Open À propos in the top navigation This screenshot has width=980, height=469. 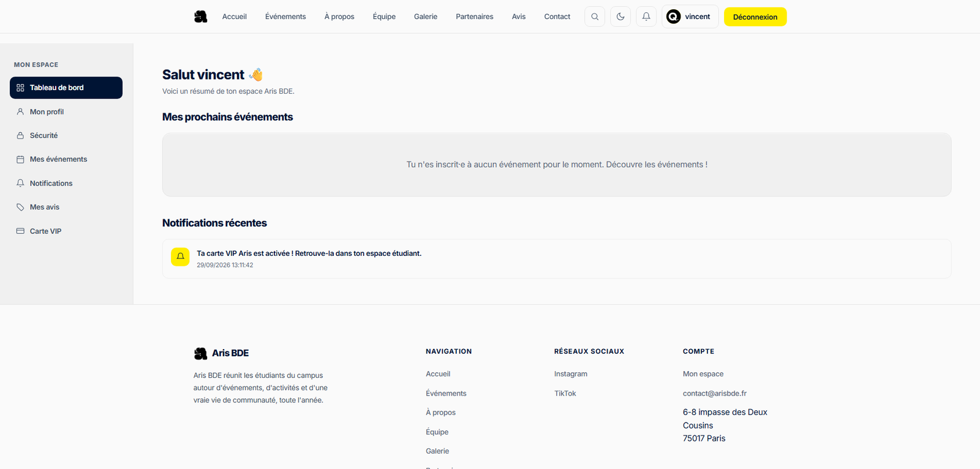pyautogui.click(x=339, y=17)
